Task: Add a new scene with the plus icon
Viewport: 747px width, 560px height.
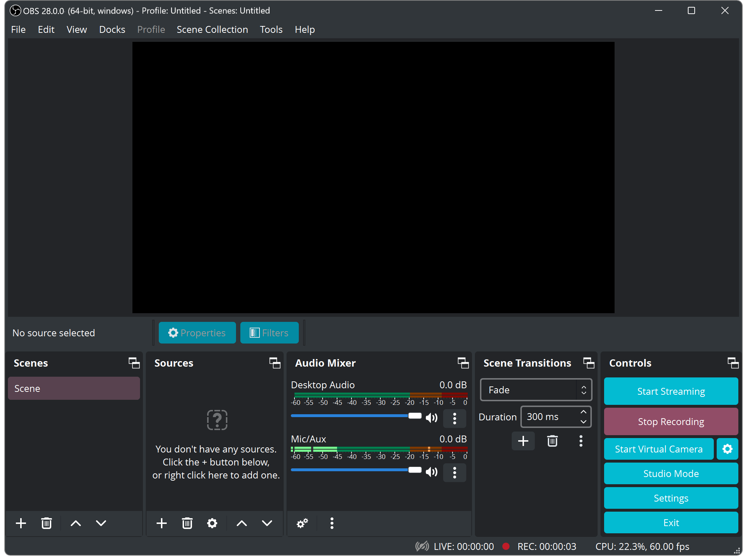Action: point(21,523)
